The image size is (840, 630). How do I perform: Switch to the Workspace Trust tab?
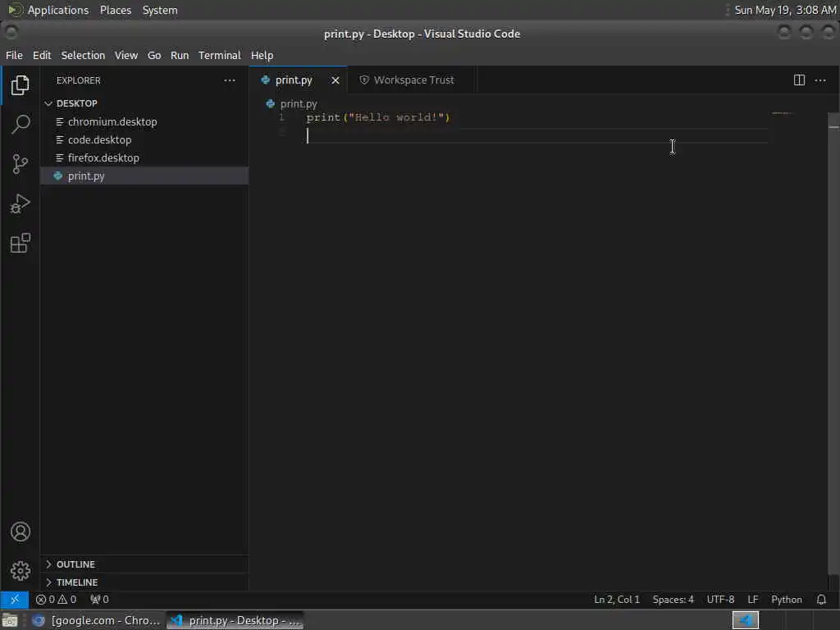tap(411, 80)
